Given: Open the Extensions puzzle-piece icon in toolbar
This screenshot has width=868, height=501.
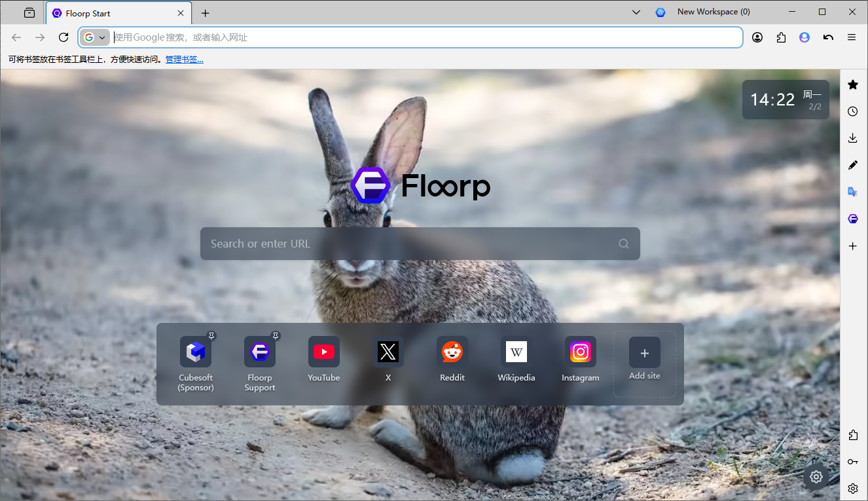Looking at the screenshot, I should click(781, 37).
